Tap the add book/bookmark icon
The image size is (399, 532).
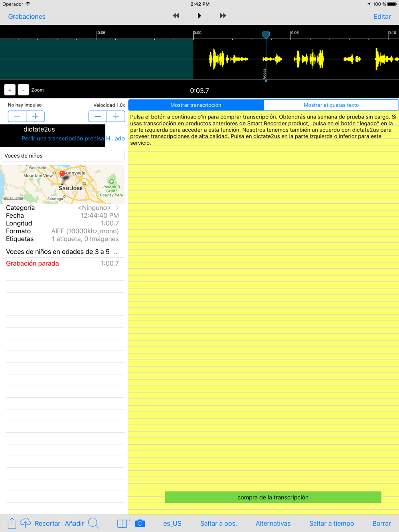[124, 523]
